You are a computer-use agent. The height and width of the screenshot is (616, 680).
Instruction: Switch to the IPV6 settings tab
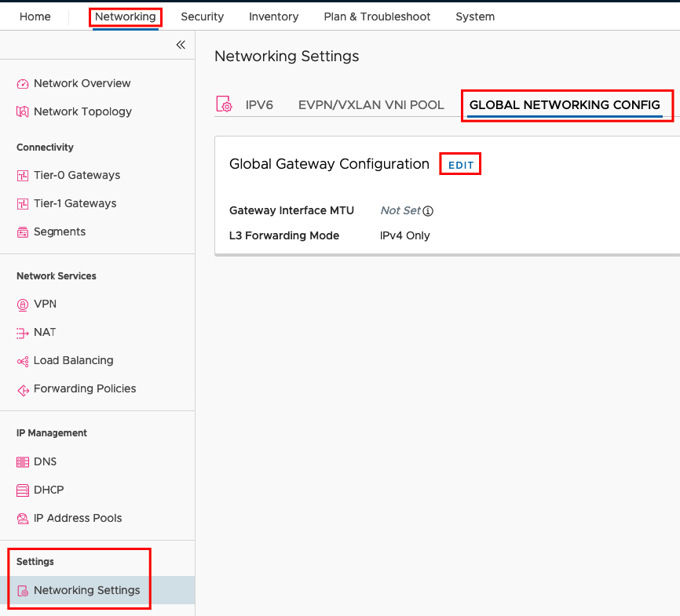point(259,105)
